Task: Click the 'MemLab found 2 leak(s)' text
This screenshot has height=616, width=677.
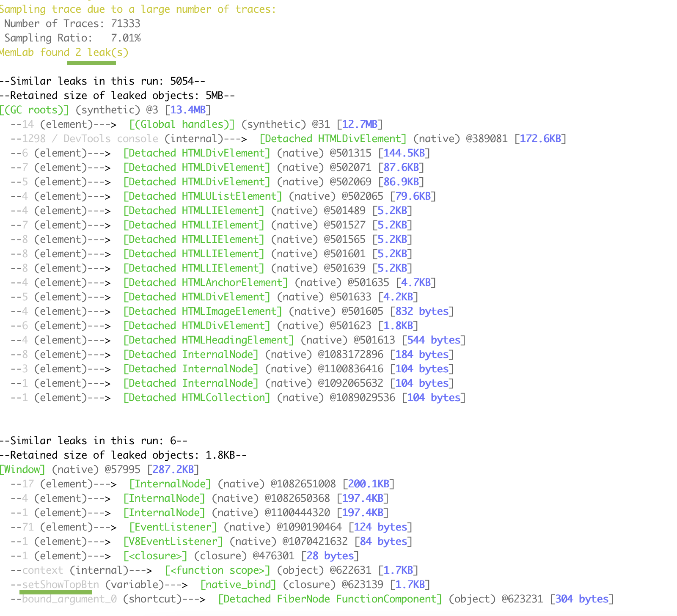Action: tap(64, 52)
